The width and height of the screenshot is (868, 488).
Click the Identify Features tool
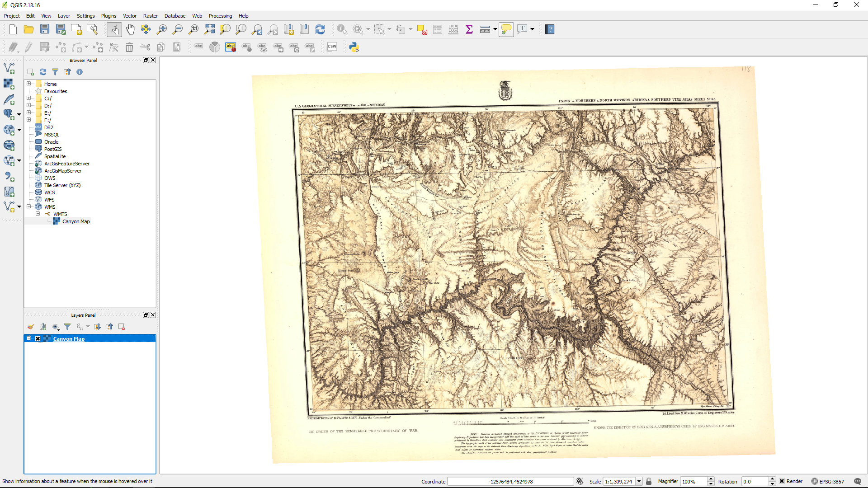tap(342, 29)
